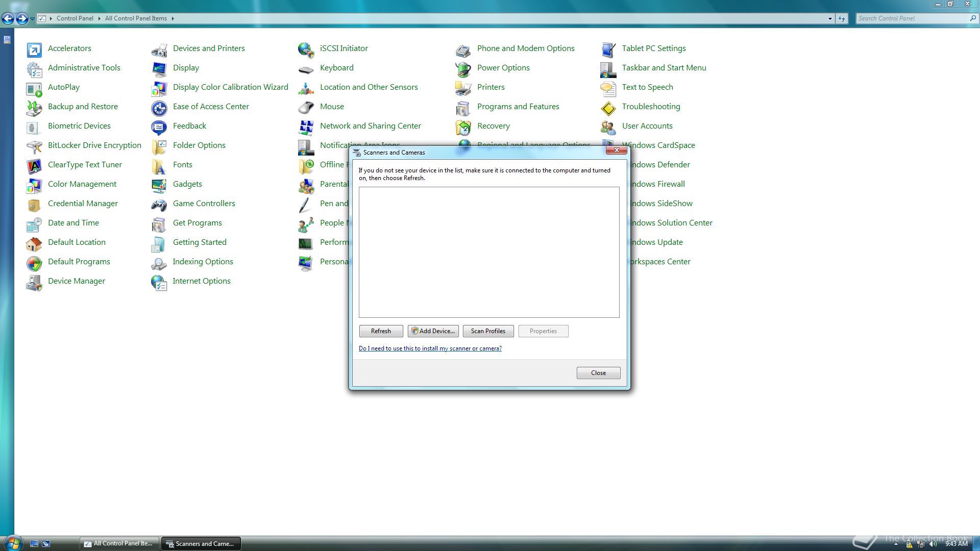This screenshot has width=980, height=551.
Task: Open Credential Manager icon
Action: coord(34,205)
